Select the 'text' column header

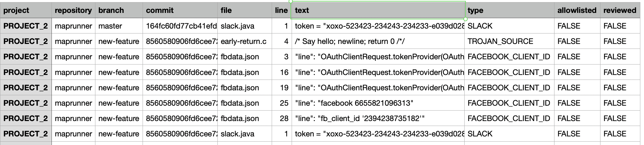(378, 10)
